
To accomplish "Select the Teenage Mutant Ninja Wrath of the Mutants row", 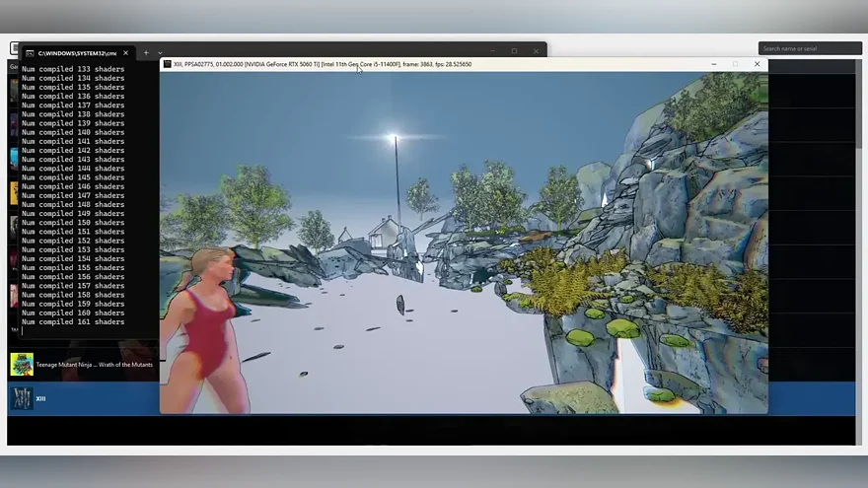I will [x=83, y=365].
